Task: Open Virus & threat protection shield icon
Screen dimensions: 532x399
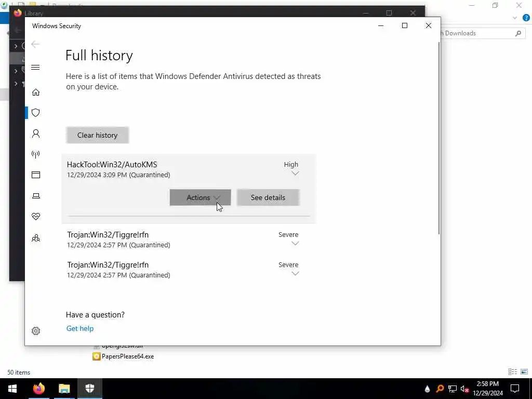Action: 36,113
